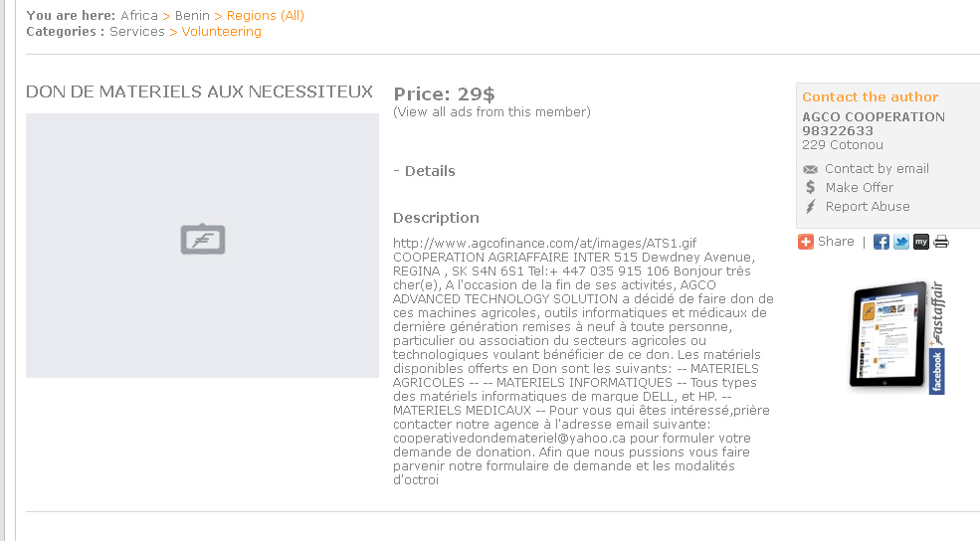The width and height of the screenshot is (980, 541).
Task: Click the ad image placeholder thumbnail
Action: [202, 245]
